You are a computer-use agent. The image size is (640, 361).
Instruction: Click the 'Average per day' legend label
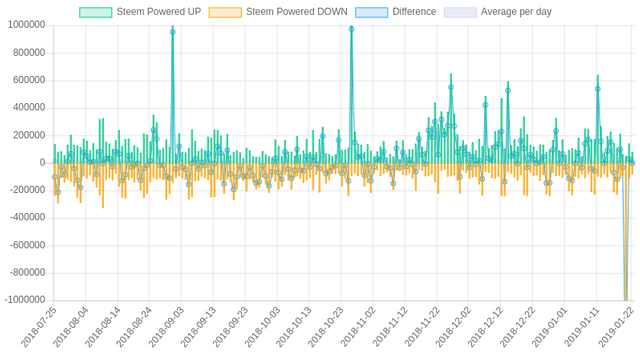(x=516, y=12)
